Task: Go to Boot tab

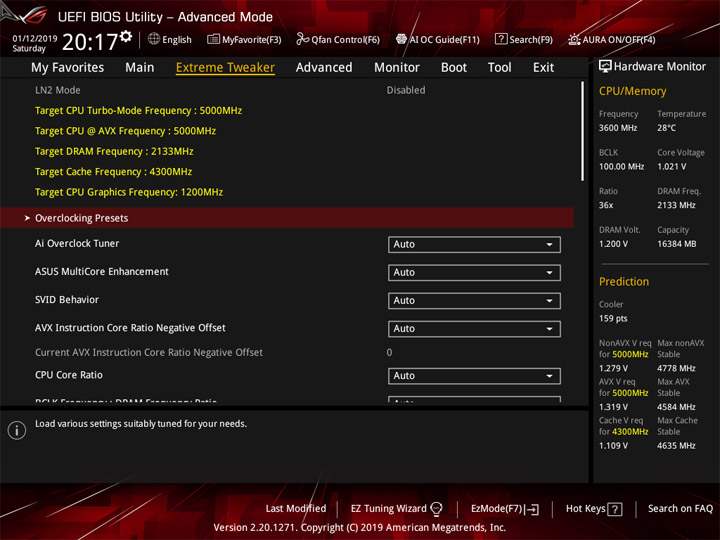Action: 454,68
